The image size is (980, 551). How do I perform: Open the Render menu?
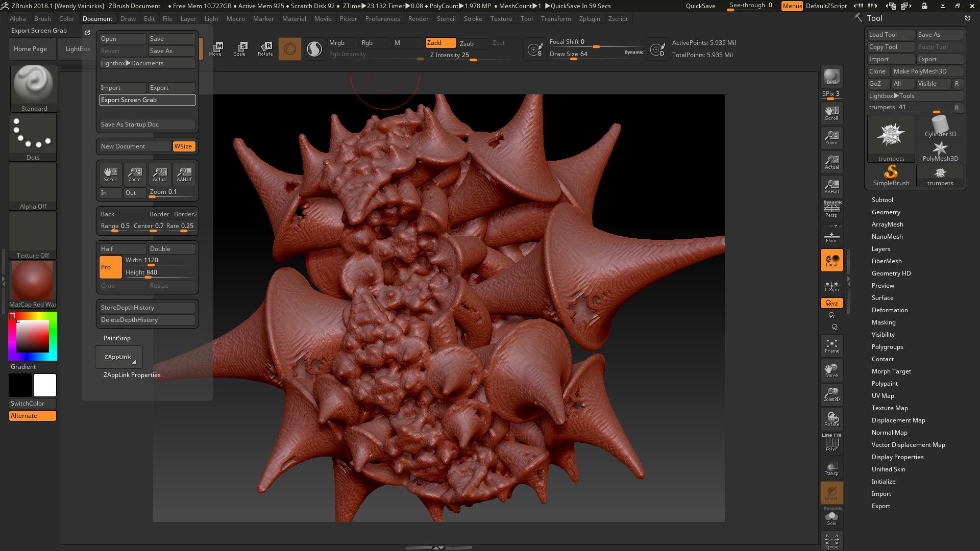418,19
